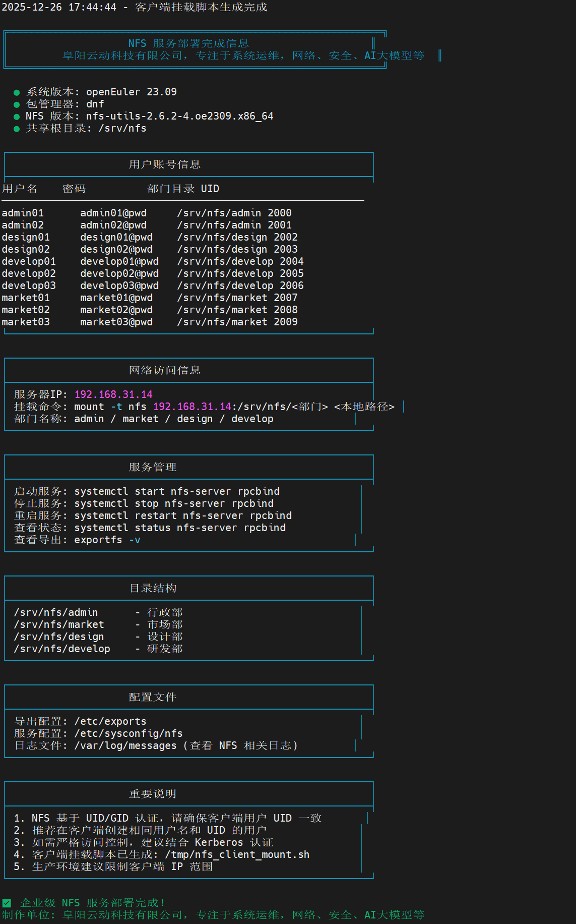Click the green check mark icon

(x=7, y=903)
